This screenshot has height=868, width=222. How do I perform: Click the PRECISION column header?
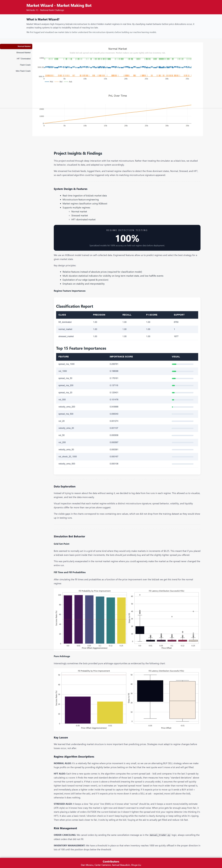[99, 315]
